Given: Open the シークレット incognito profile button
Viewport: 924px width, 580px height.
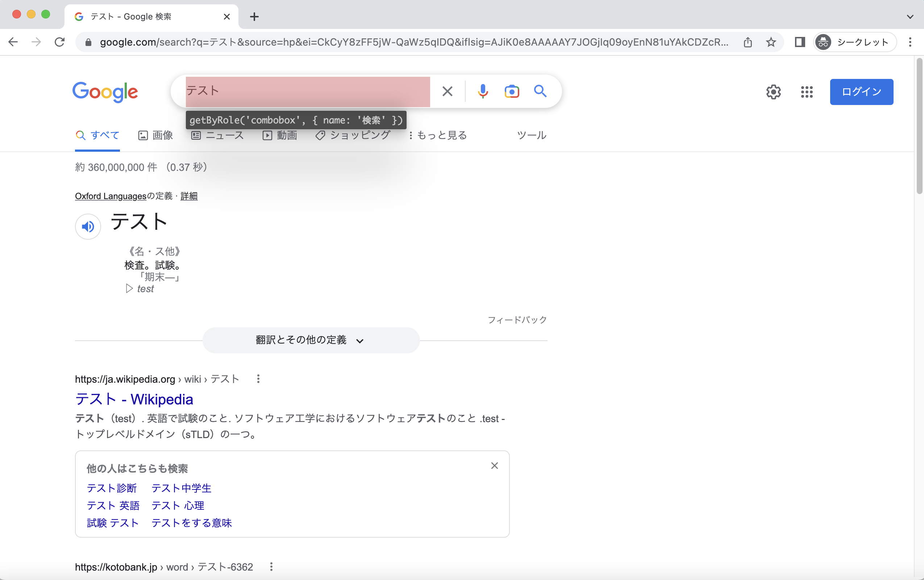Looking at the screenshot, I should [x=855, y=42].
